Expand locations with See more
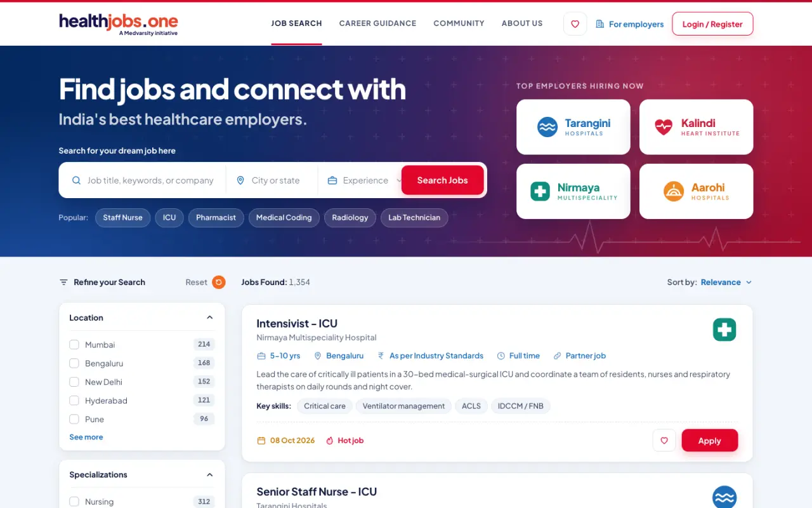This screenshot has height=508, width=812. click(x=86, y=437)
